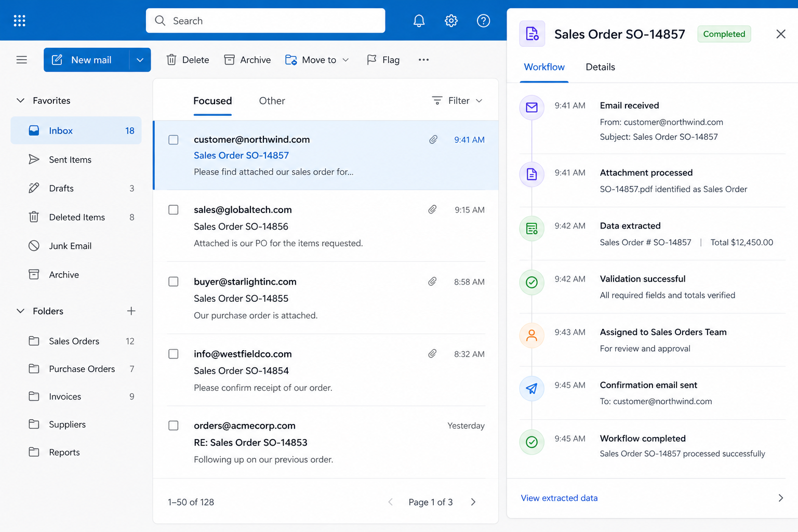The width and height of the screenshot is (798, 532).
Task: Open Help with the question mark icon
Action: coord(483,20)
